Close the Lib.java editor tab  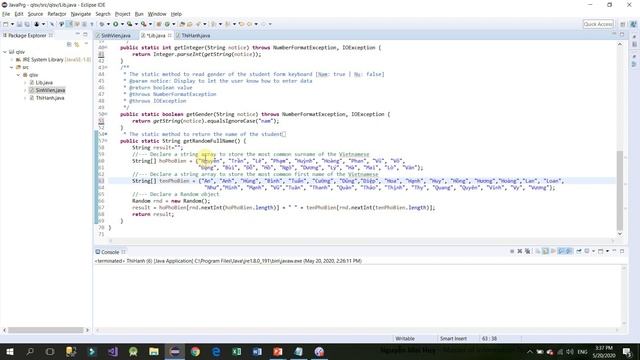[170, 36]
